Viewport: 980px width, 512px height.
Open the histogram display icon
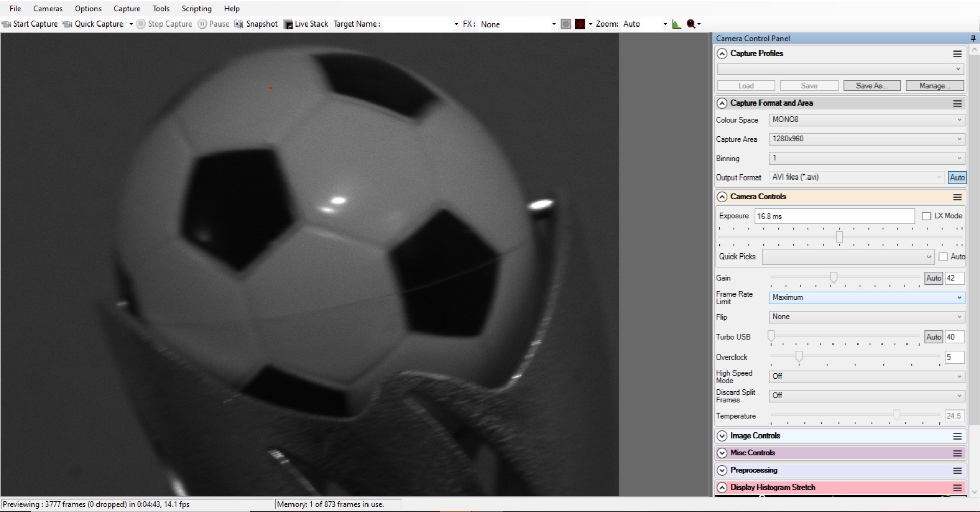[x=677, y=24]
